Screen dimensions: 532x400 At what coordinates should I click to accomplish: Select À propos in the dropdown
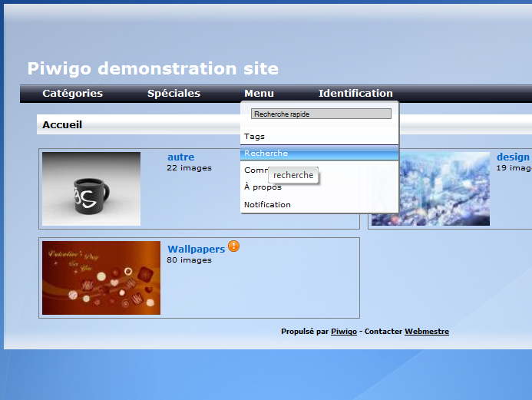click(x=263, y=187)
